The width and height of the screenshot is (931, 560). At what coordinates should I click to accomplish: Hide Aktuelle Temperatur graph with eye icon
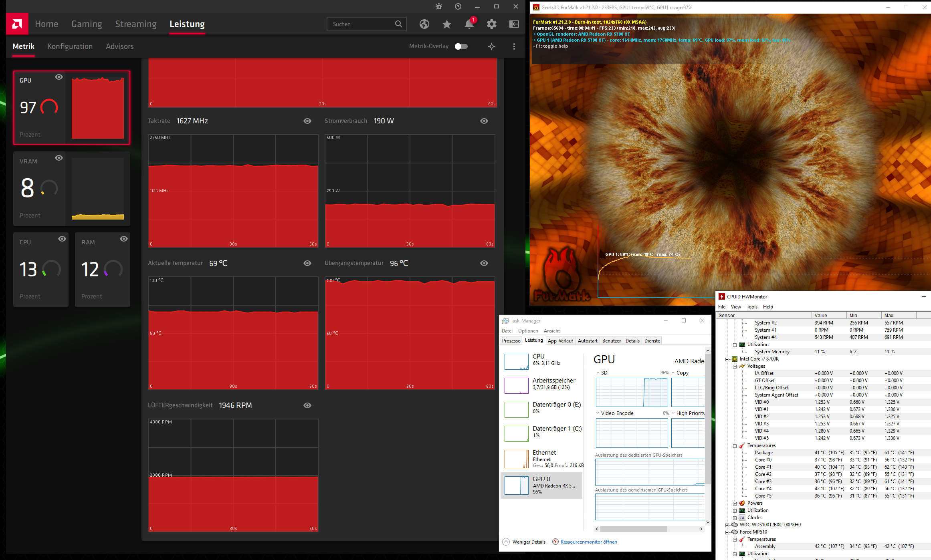307,263
